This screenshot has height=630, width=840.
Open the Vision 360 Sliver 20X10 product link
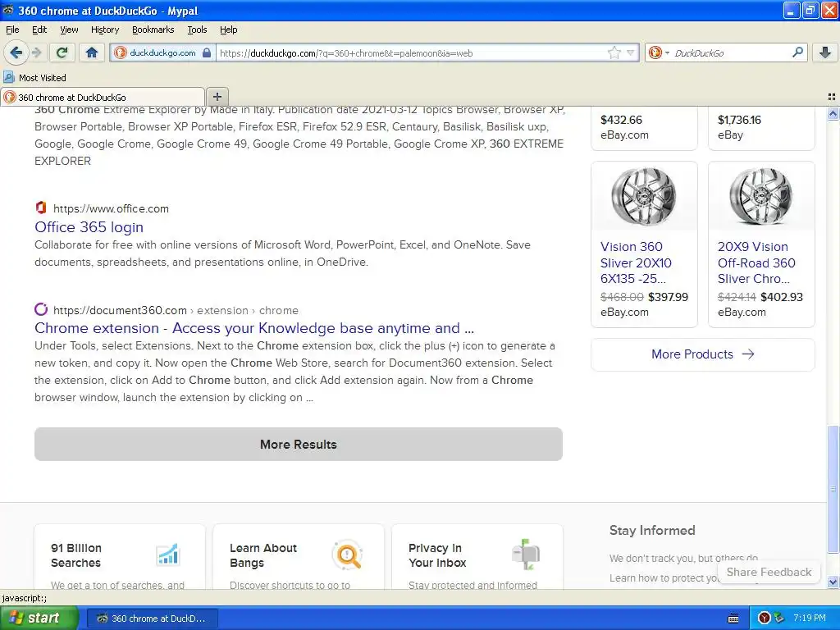[636, 262]
